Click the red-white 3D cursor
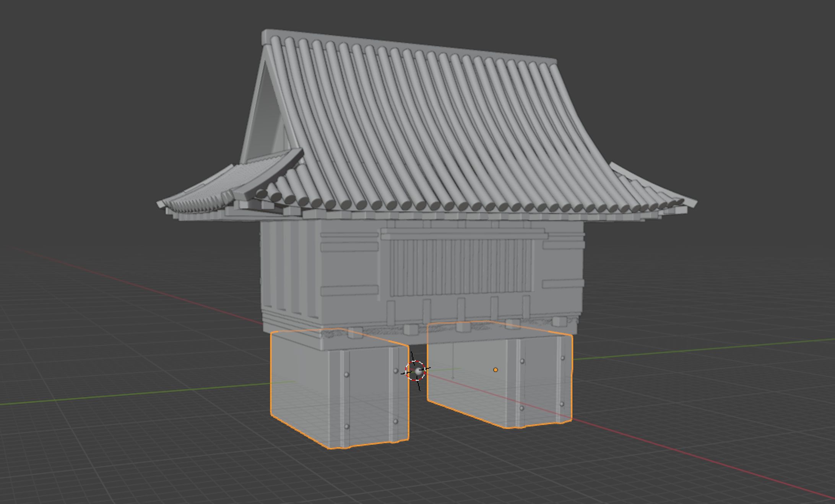 click(x=416, y=371)
